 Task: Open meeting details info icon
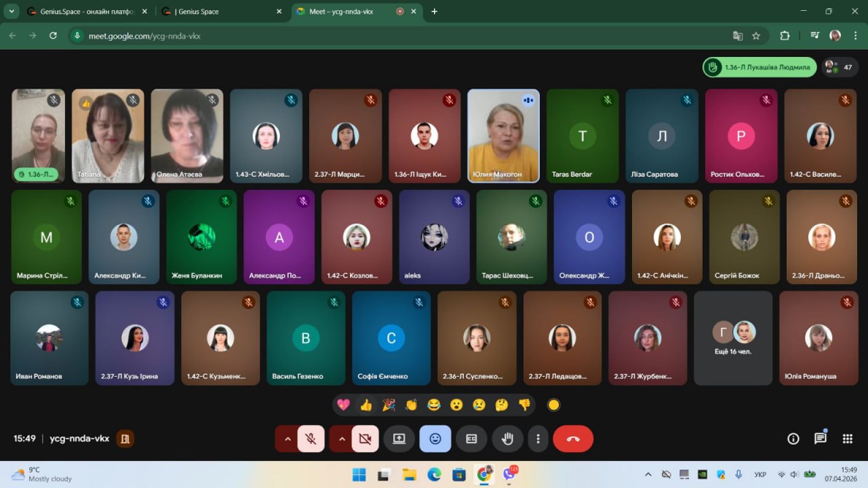[x=793, y=439]
